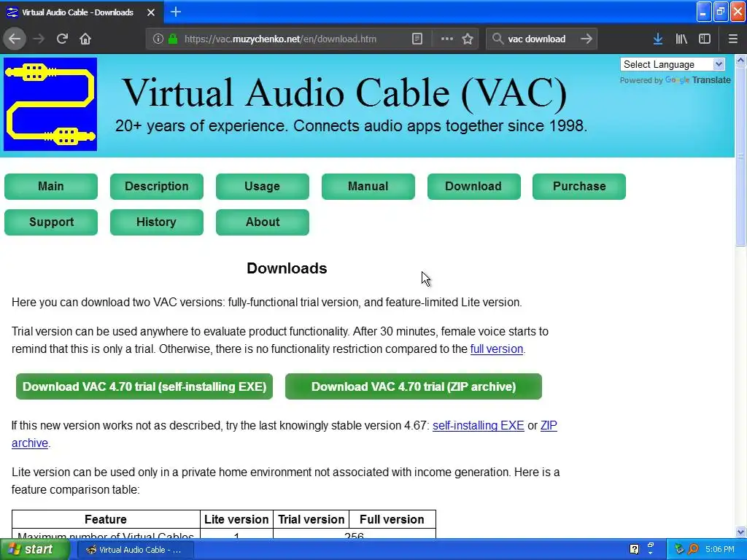
Task: Click the Feature column header
Action: [x=106, y=519]
